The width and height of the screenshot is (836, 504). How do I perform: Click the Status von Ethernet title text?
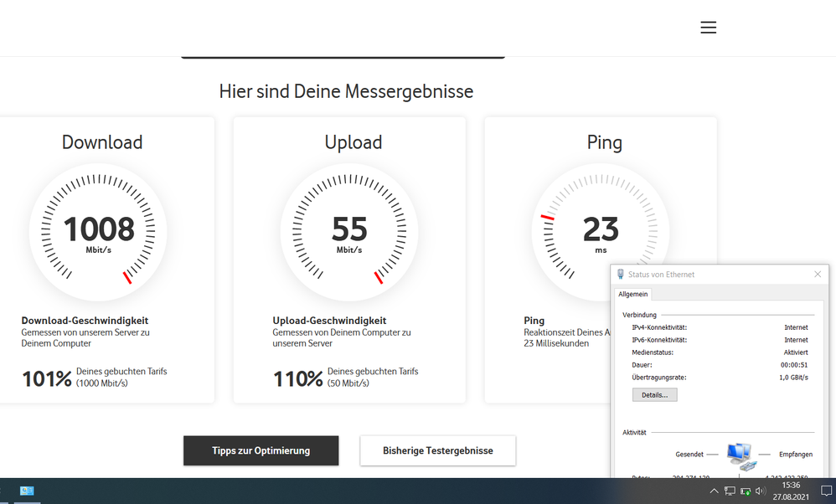click(x=661, y=275)
